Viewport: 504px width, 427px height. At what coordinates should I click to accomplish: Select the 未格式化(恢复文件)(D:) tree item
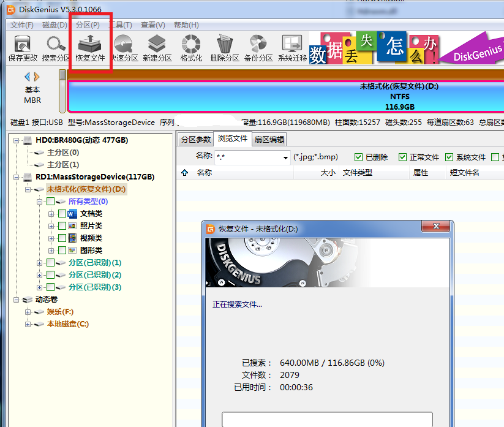(86, 189)
